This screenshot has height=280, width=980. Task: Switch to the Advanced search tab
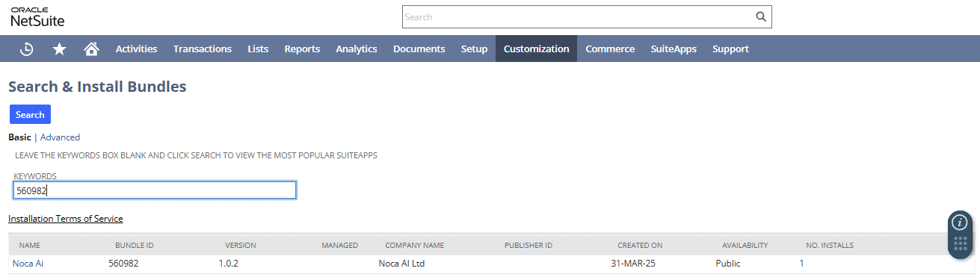[x=60, y=137]
